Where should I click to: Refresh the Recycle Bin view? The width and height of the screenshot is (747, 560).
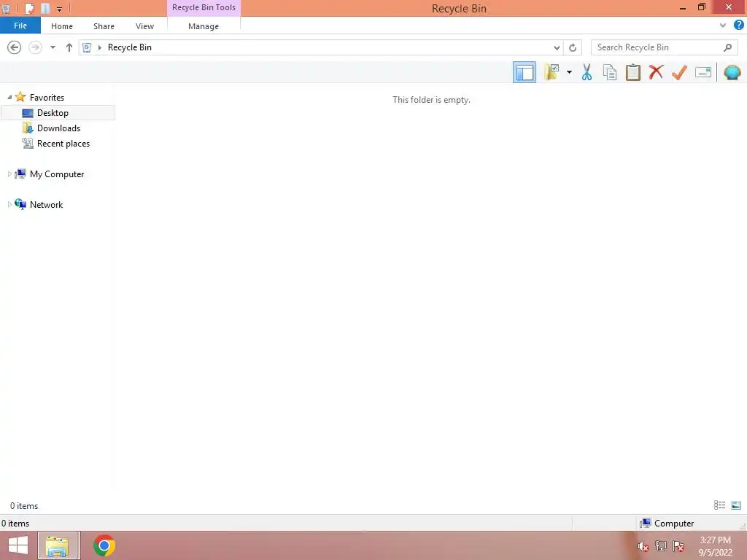pos(573,47)
